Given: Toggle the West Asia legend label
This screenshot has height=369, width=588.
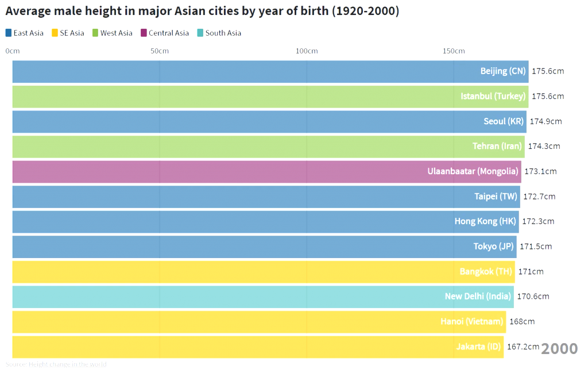Looking at the screenshot, I should [116, 33].
